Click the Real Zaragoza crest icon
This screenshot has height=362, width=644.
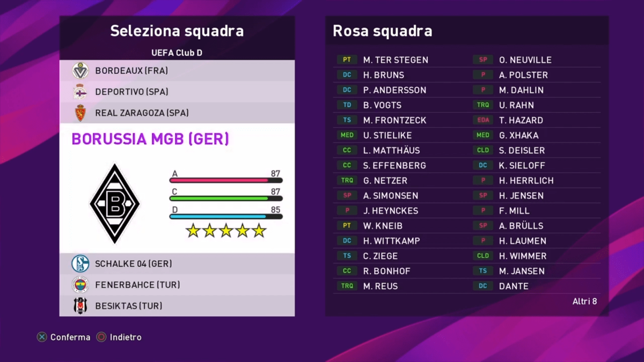pyautogui.click(x=80, y=113)
